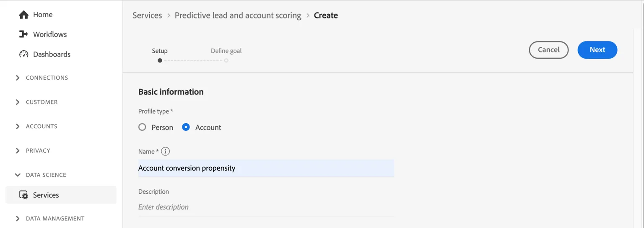
Task: Click the Cancel button
Action: click(x=549, y=50)
